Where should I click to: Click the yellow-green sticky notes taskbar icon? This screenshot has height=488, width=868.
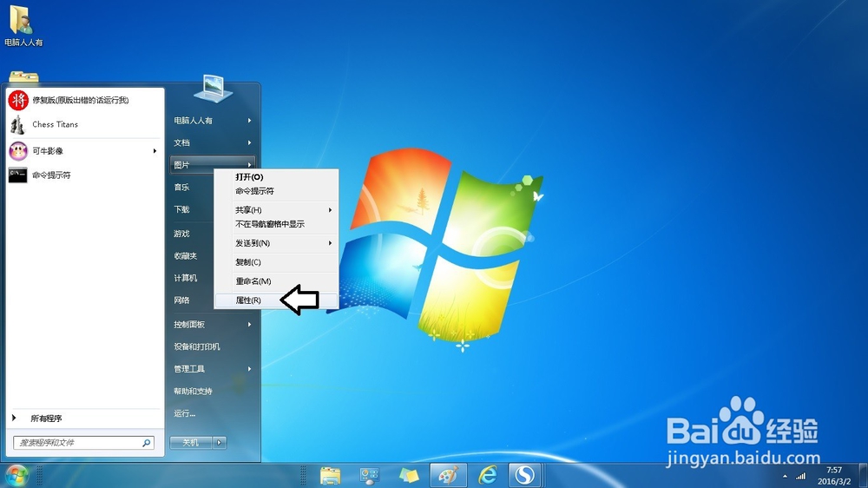pos(409,475)
